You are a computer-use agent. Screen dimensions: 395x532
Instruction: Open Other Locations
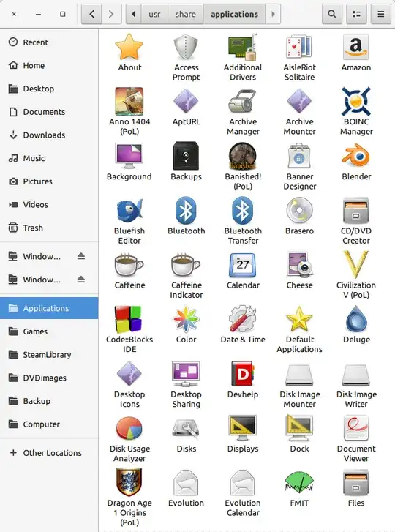[49, 453]
